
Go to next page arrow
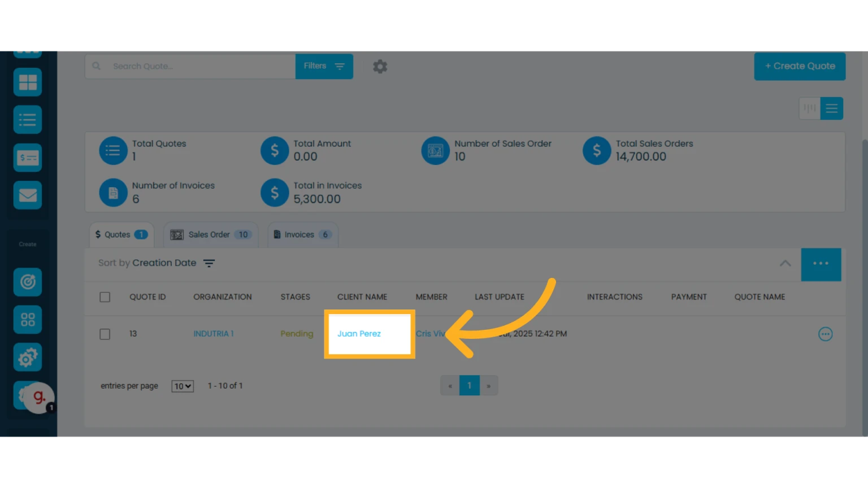point(489,386)
